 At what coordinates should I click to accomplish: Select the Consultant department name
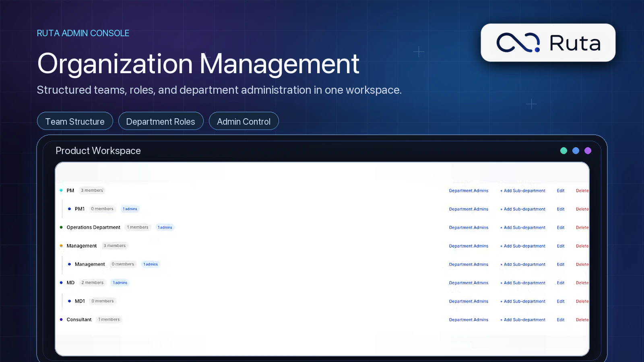[79, 320]
